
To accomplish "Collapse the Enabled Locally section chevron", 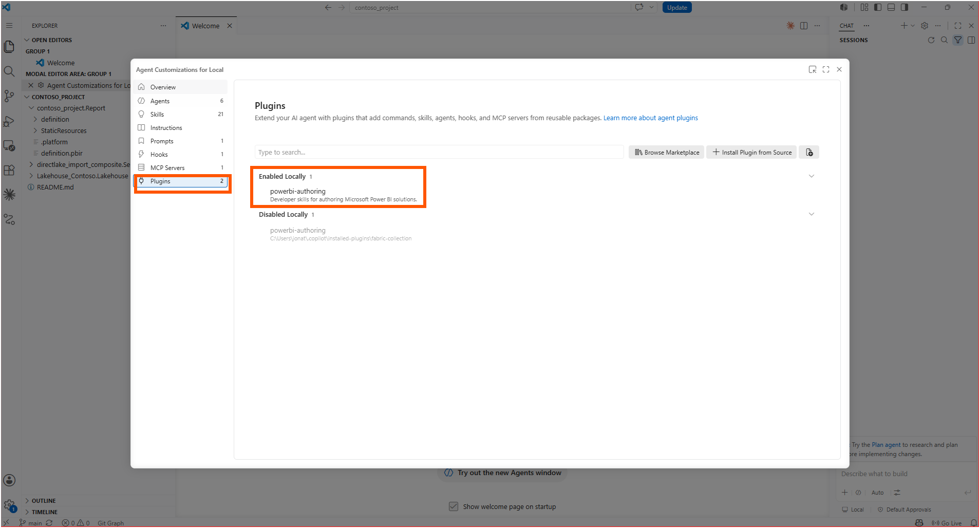I will [x=812, y=176].
